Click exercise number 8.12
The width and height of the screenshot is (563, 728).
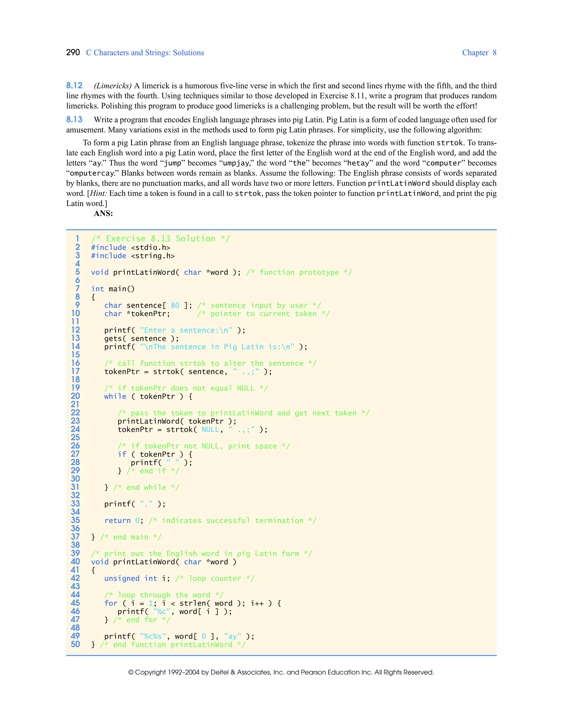click(x=74, y=85)
